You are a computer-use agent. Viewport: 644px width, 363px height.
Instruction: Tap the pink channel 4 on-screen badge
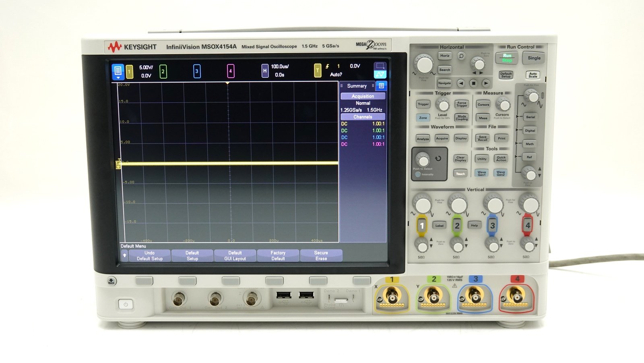[x=231, y=71]
